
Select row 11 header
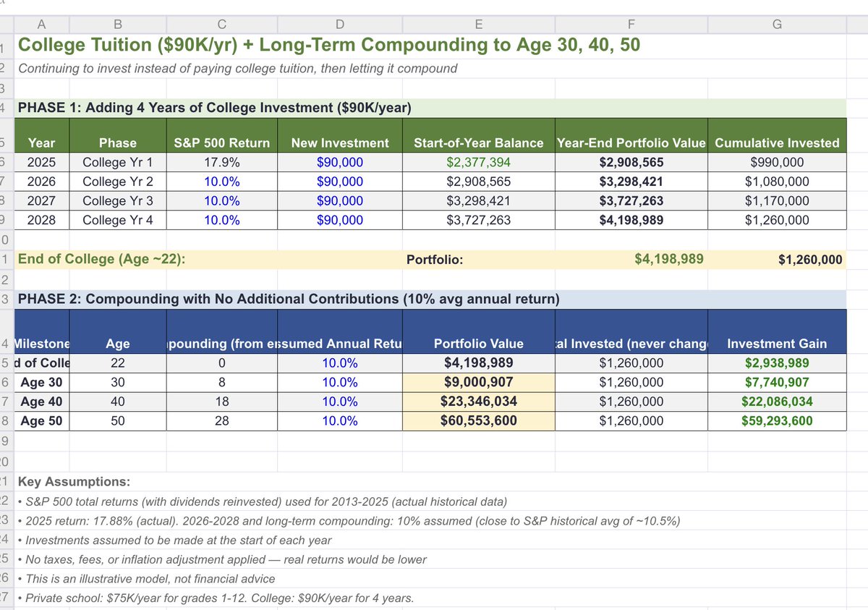pos(6,258)
